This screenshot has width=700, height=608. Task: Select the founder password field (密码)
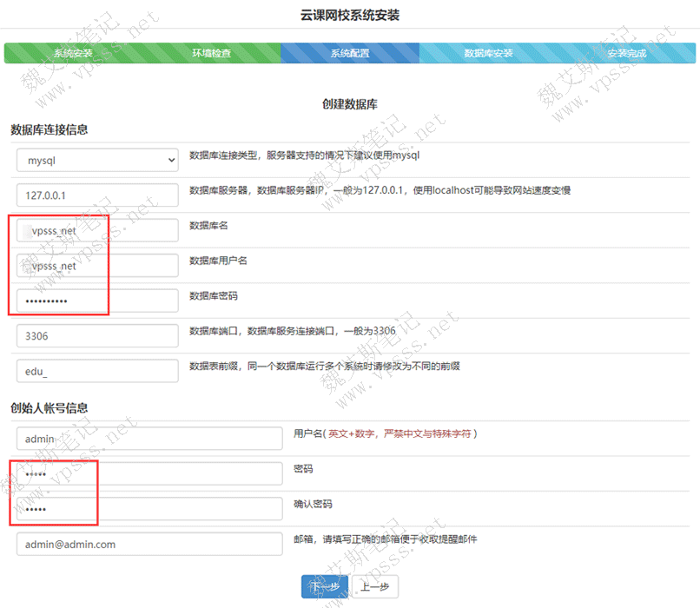coord(149,473)
